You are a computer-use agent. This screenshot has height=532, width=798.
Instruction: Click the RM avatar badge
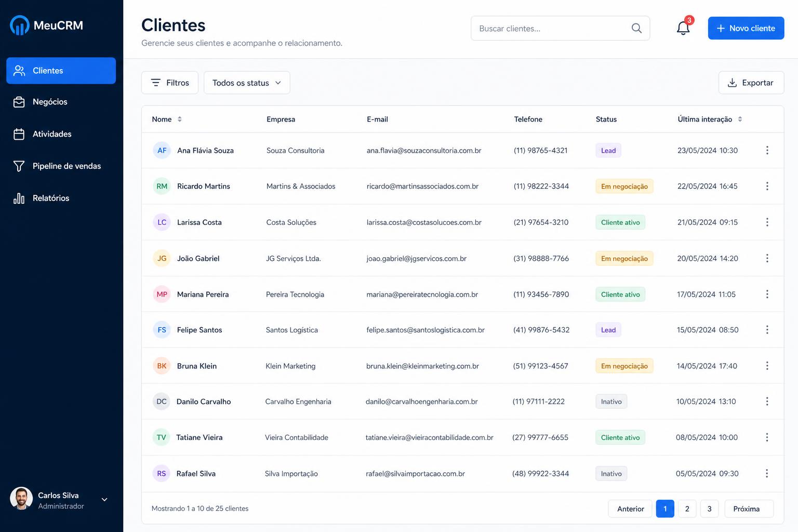click(x=162, y=186)
